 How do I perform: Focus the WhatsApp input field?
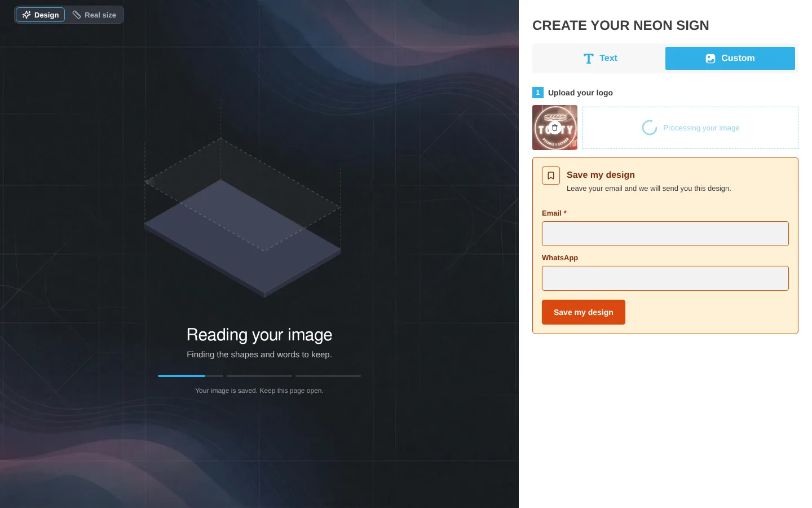click(x=665, y=278)
